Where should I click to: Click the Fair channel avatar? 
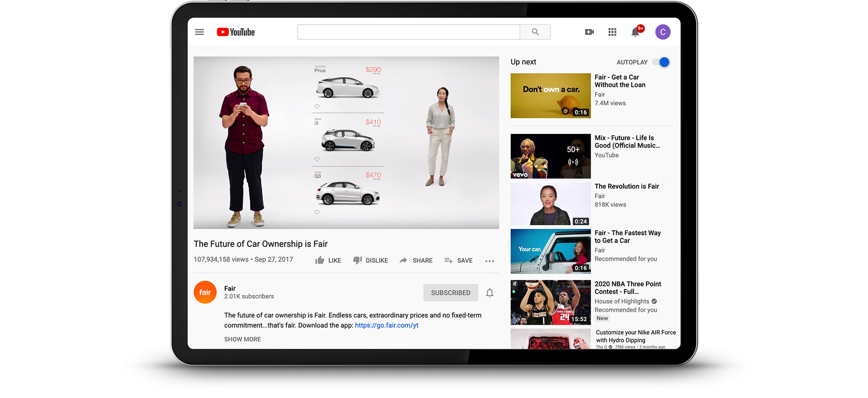[205, 292]
